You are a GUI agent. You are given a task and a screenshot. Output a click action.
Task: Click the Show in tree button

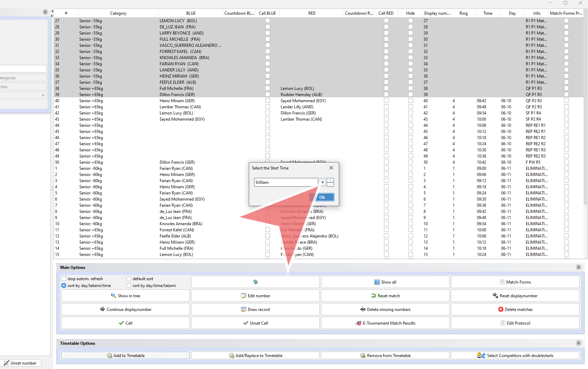click(125, 296)
